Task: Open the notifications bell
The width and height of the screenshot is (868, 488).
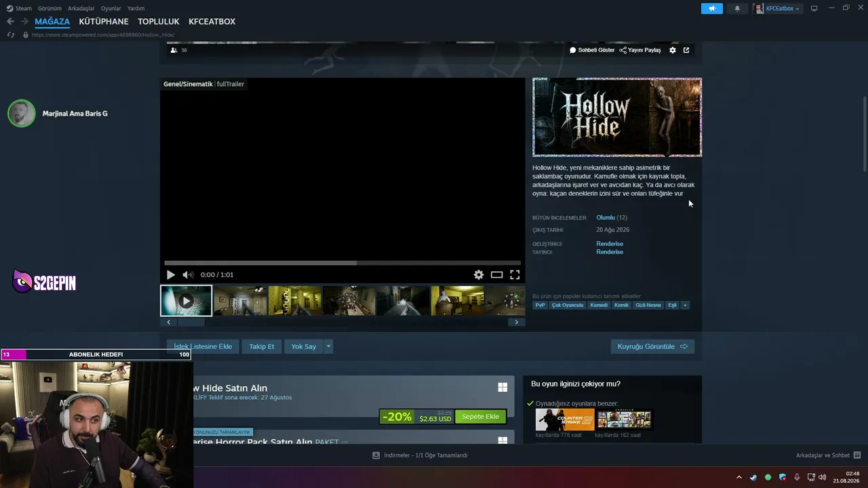Action: tap(737, 8)
